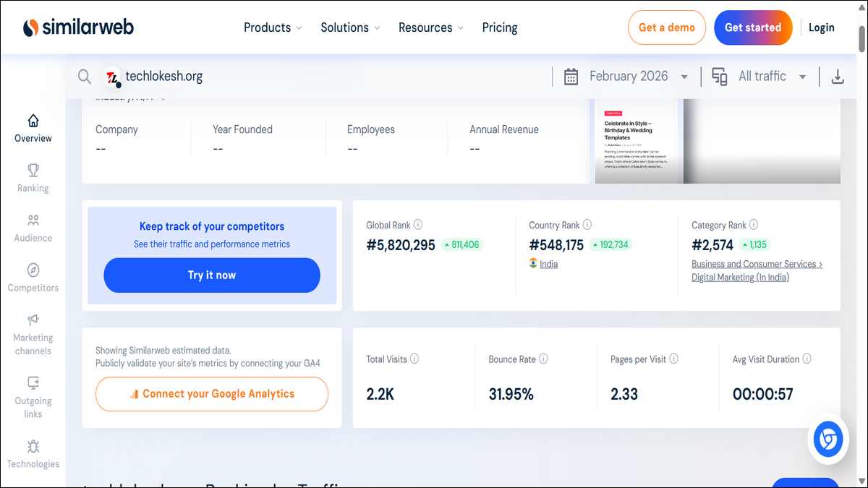
Task: Open the Pricing page
Action: coord(500,27)
